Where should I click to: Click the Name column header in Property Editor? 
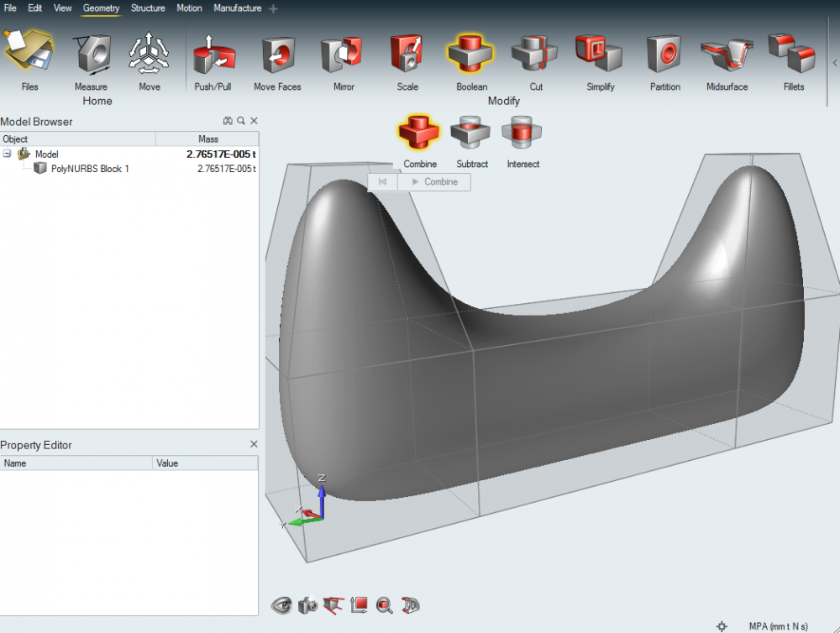(x=76, y=463)
